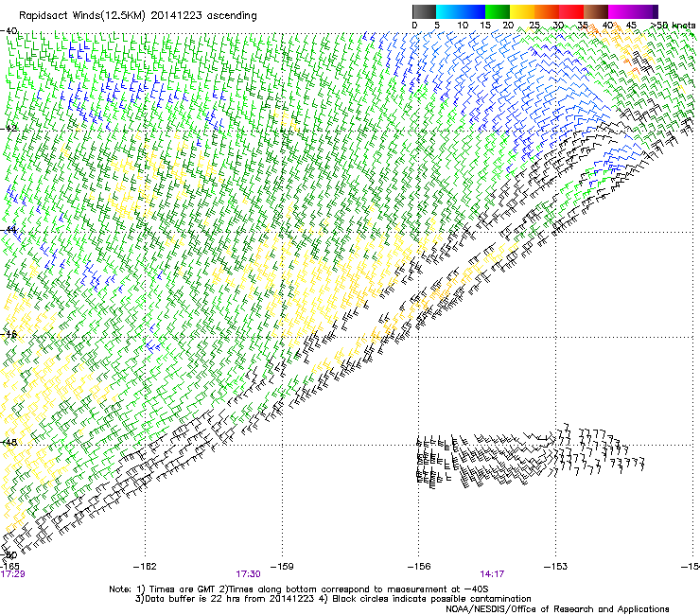Click the '-165' longitude label

tap(9, 567)
